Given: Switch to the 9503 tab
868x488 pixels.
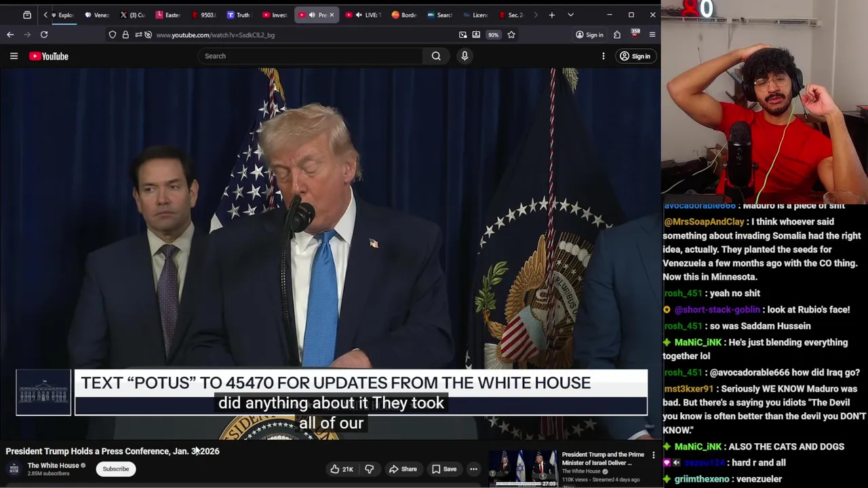Looking at the screenshot, I should (x=203, y=15).
